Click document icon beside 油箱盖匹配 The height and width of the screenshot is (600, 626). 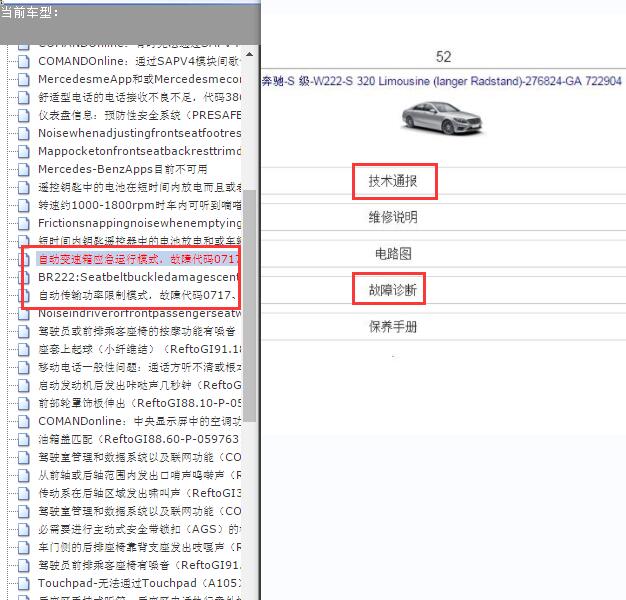point(24,439)
